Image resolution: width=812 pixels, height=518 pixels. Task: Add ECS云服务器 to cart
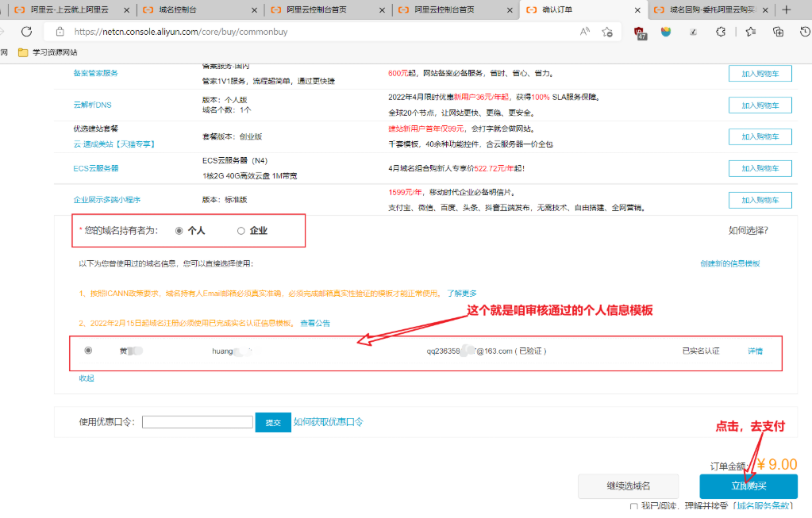pyautogui.click(x=760, y=168)
